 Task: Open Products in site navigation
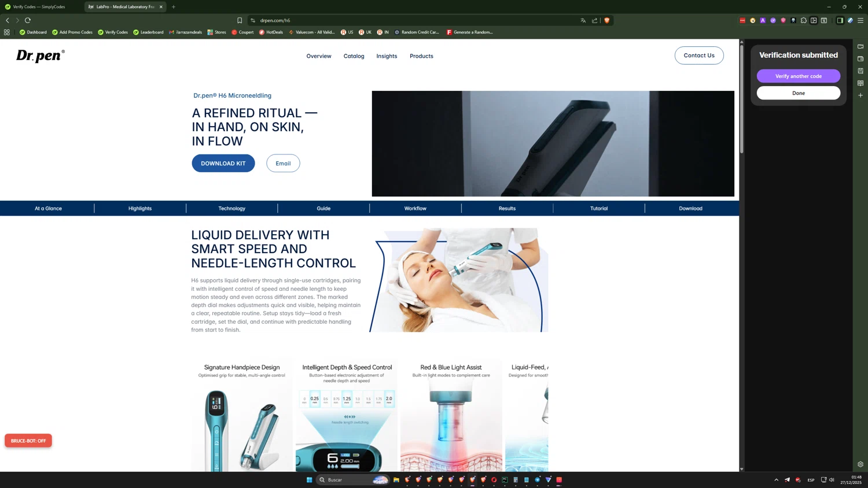421,56
